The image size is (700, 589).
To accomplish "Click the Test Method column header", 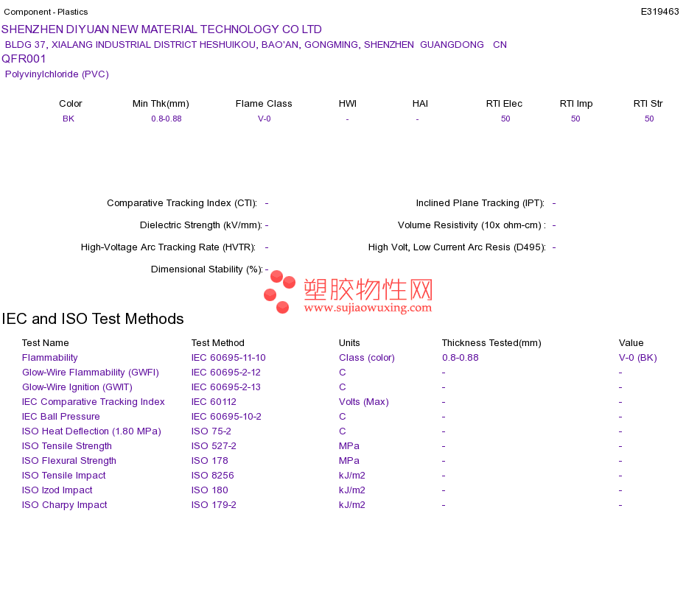I will [218, 342].
